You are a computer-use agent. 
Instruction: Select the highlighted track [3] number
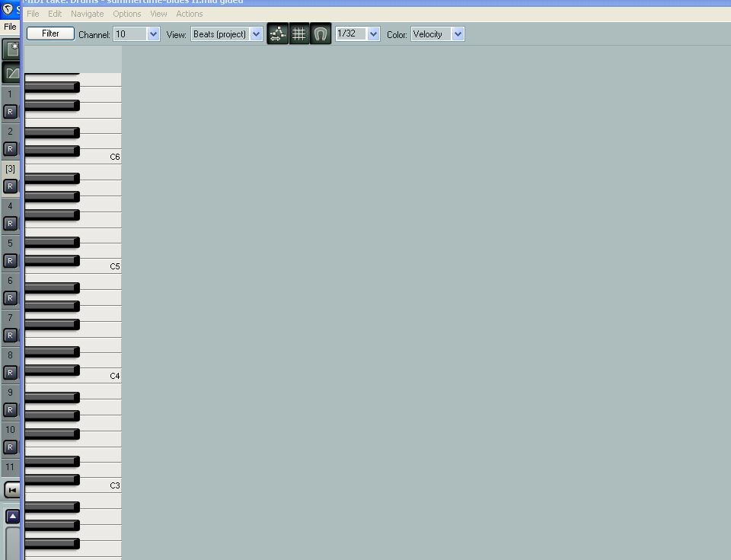10,169
